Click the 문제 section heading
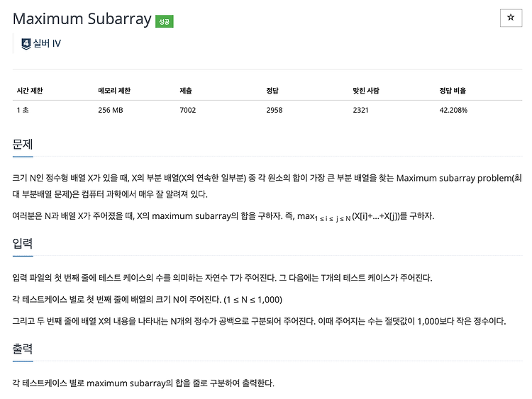 click(x=23, y=144)
